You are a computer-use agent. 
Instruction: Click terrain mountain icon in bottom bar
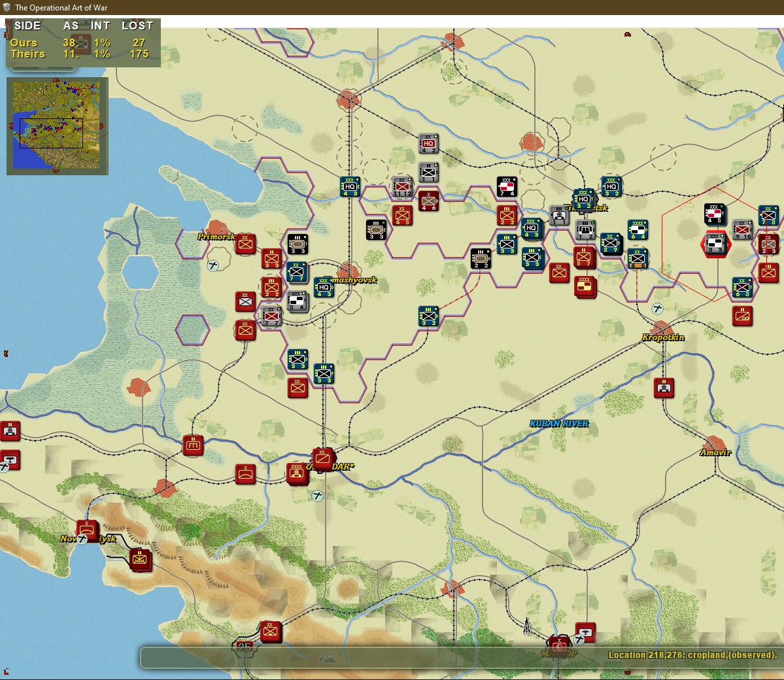tap(327, 658)
